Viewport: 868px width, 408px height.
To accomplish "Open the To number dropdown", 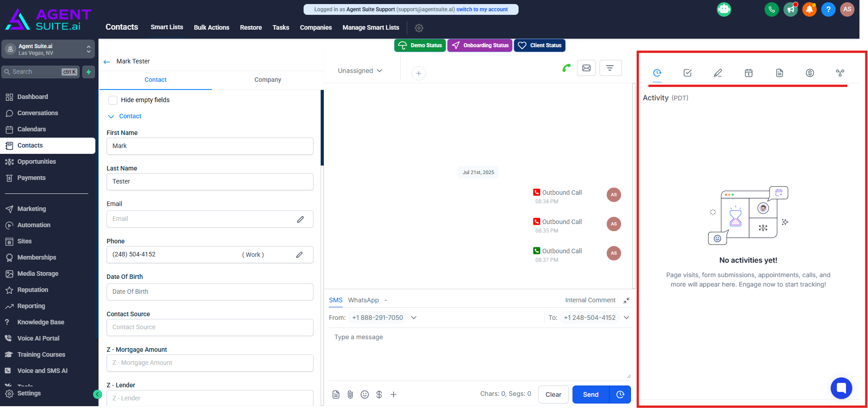I will (x=626, y=318).
